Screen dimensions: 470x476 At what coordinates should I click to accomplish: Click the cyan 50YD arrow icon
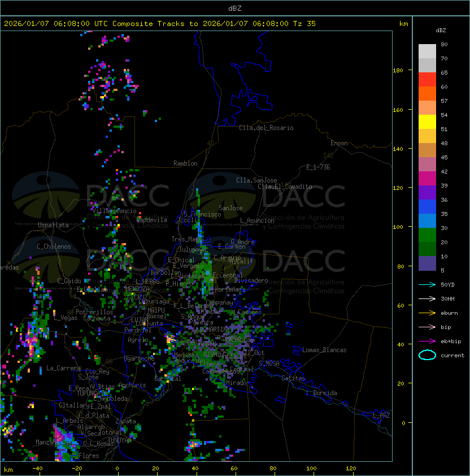coord(427,284)
